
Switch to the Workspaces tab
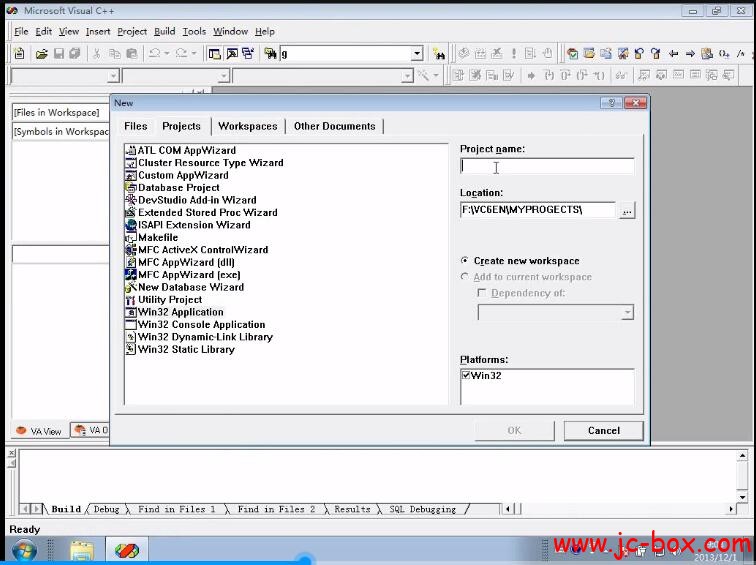coord(248,126)
